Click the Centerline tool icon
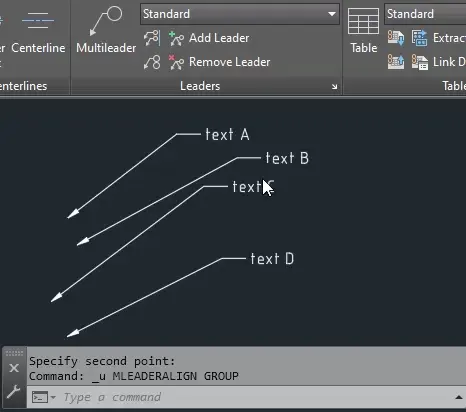The width and height of the screenshot is (466, 412). (x=38, y=20)
